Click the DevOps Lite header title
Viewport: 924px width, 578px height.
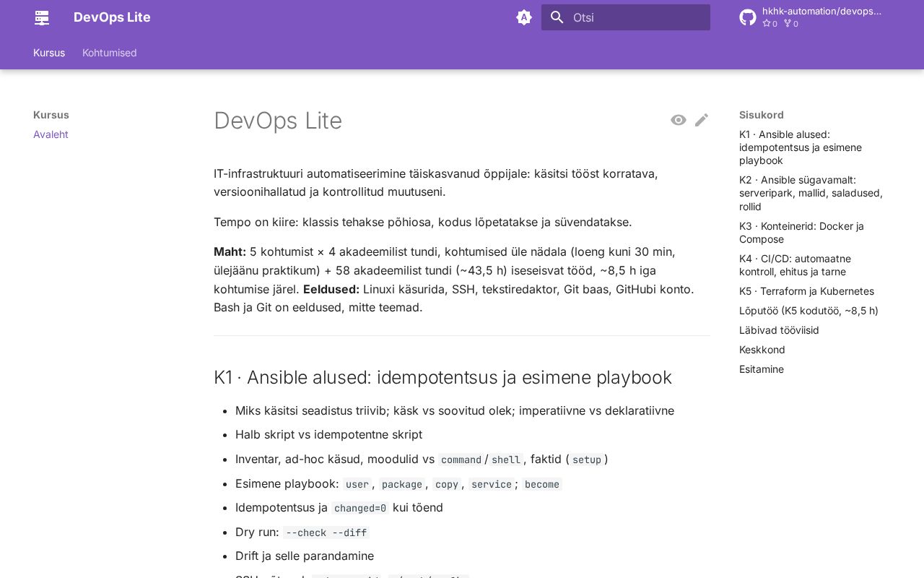pyautogui.click(x=112, y=17)
